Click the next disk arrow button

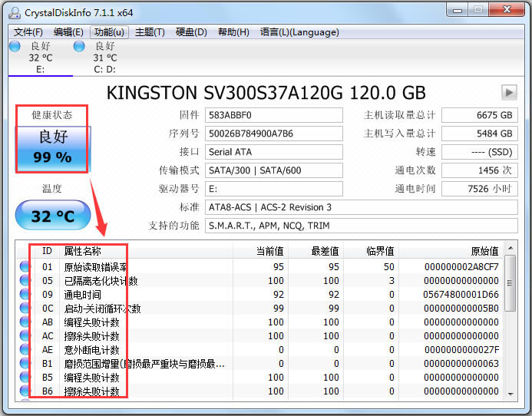pos(509,92)
